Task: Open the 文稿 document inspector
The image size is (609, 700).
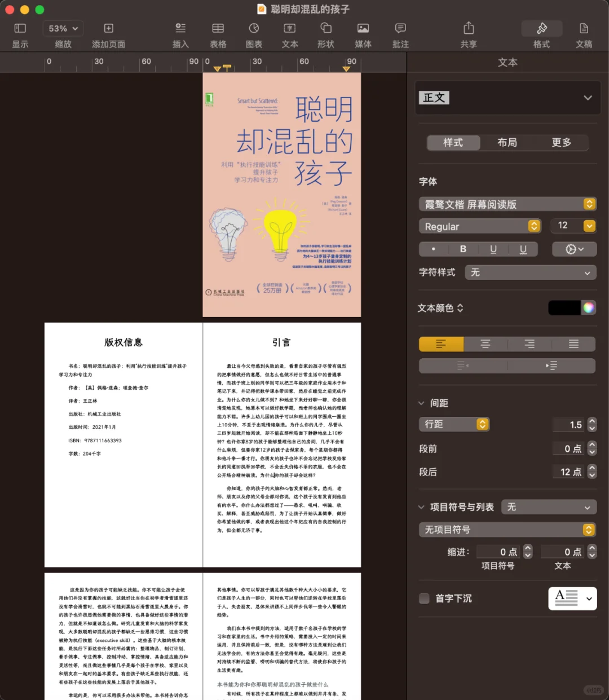Action: click(x=584, y=28)
